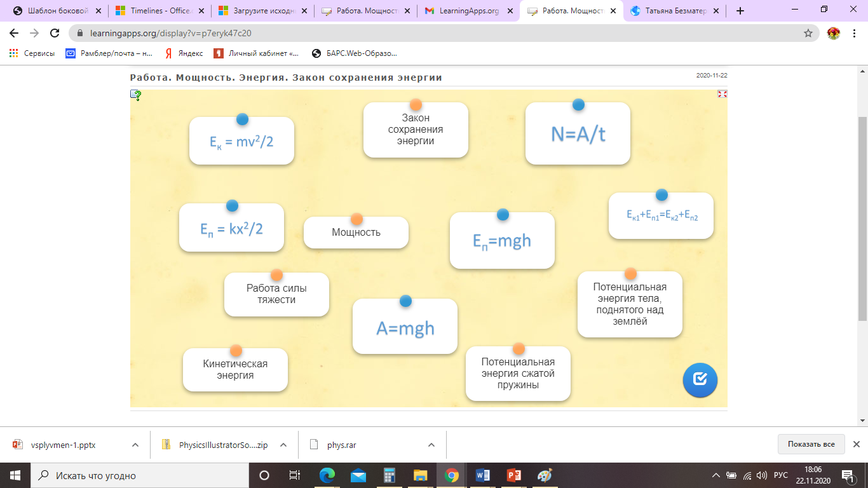Reload the page

pyautogui.click(x=55, y=33)
